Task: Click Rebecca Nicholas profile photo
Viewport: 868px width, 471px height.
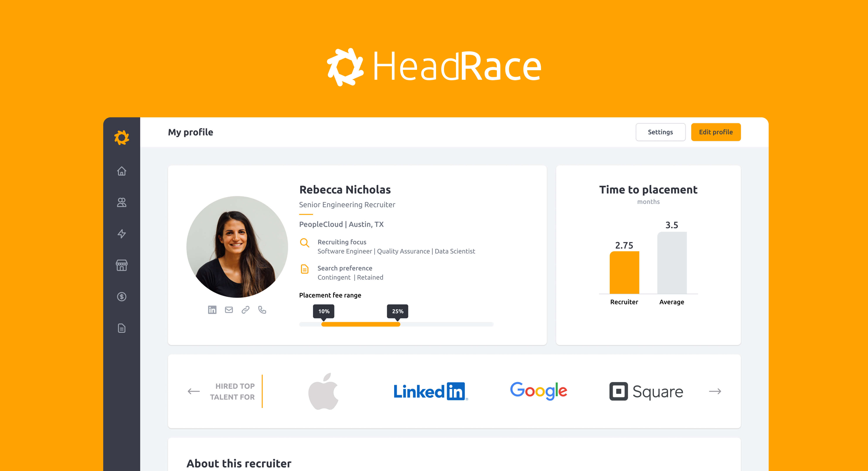Action: tap(237, 247)
